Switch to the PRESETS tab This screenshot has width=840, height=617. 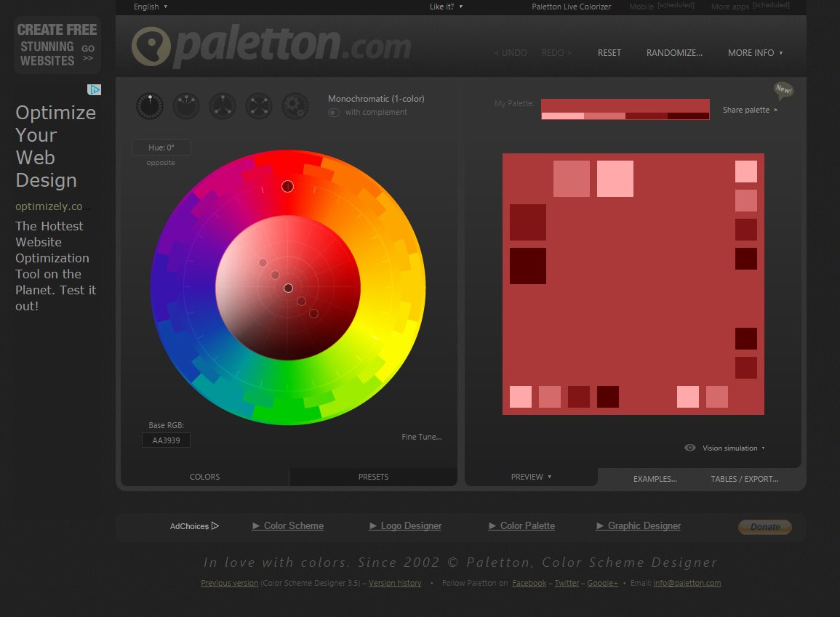(373, 477)
